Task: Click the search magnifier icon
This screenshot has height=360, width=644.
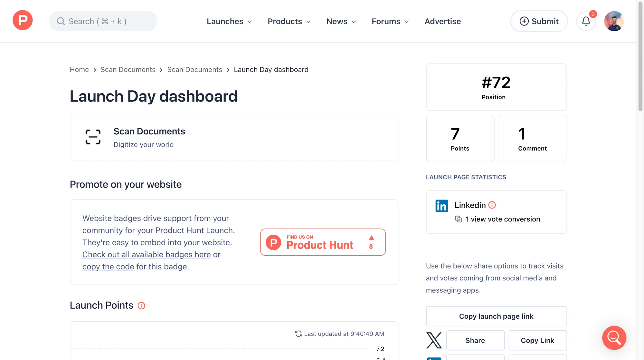Action: 61,21
